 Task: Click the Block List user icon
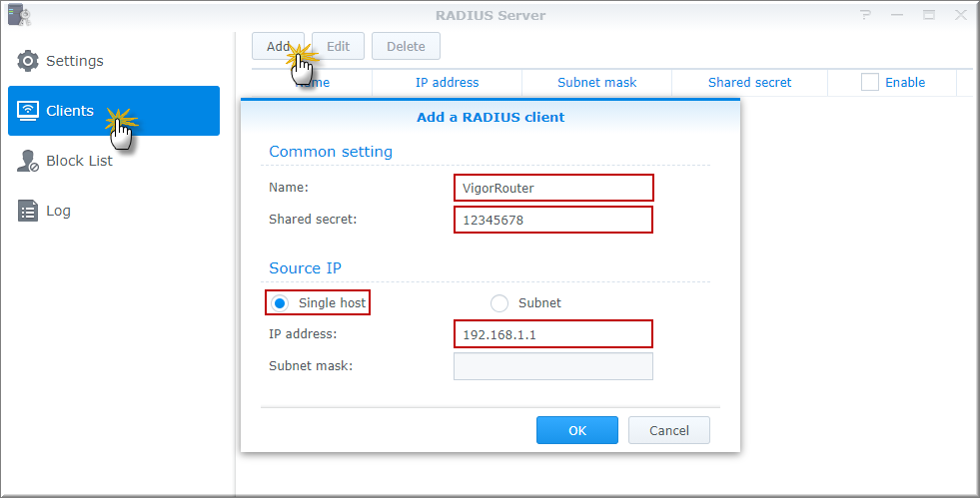28,161
